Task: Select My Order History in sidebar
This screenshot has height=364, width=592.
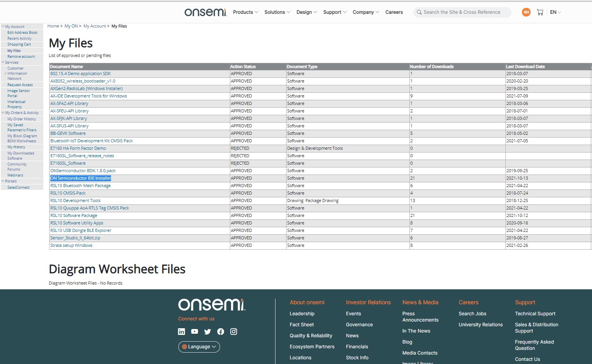Action: [x=22, y=119]
